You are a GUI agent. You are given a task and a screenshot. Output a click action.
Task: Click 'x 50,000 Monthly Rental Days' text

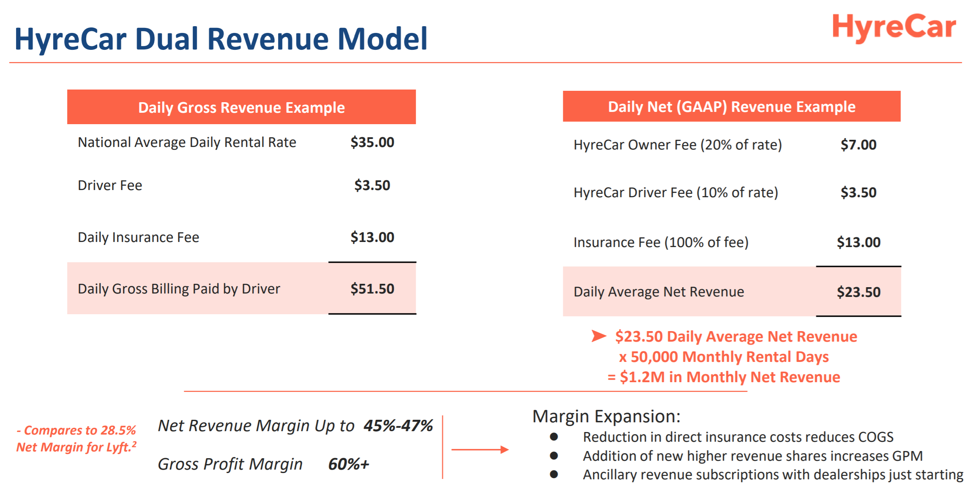(x=723, y=357)
